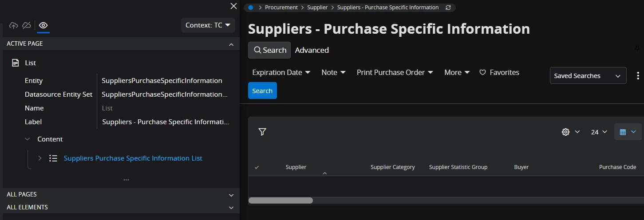This screenshot has height=220, width=644.
Task: Click the filter funnel icon
Action: (262, 132)
